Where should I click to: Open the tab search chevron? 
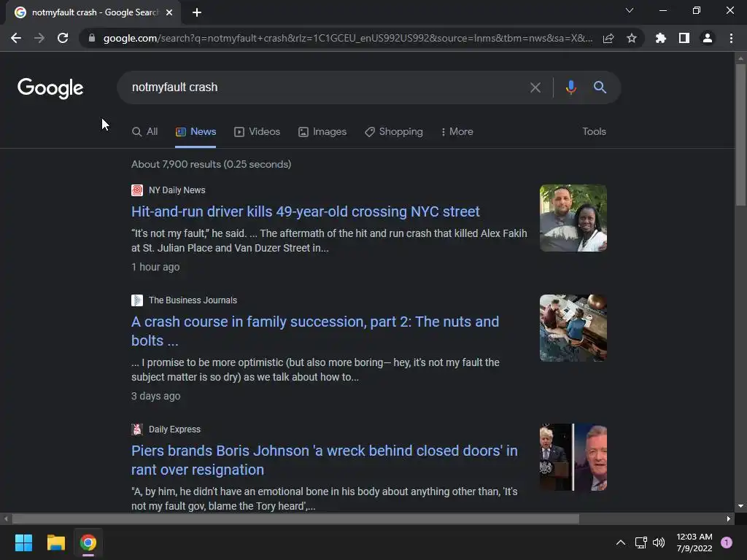click(630, 10)
